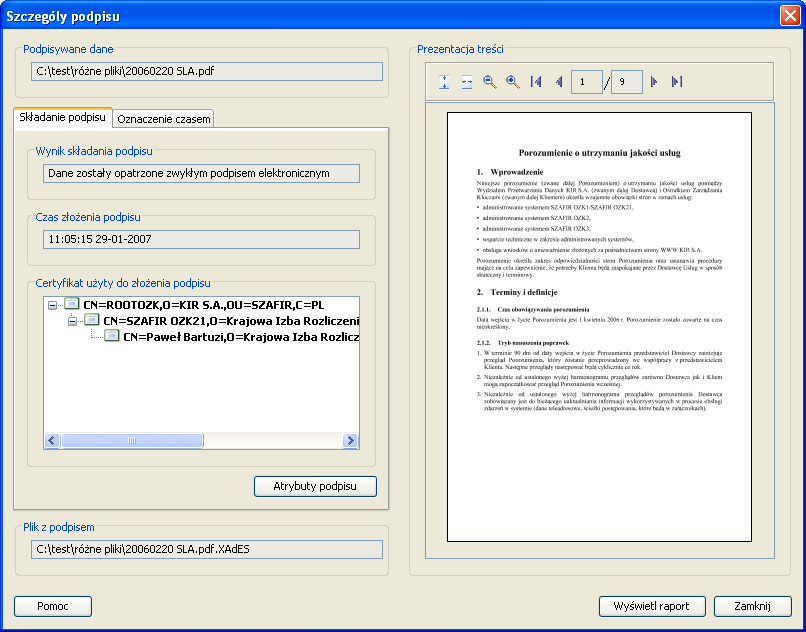
Task: Fit page width icon in preview toolbar
Action: 467,82
